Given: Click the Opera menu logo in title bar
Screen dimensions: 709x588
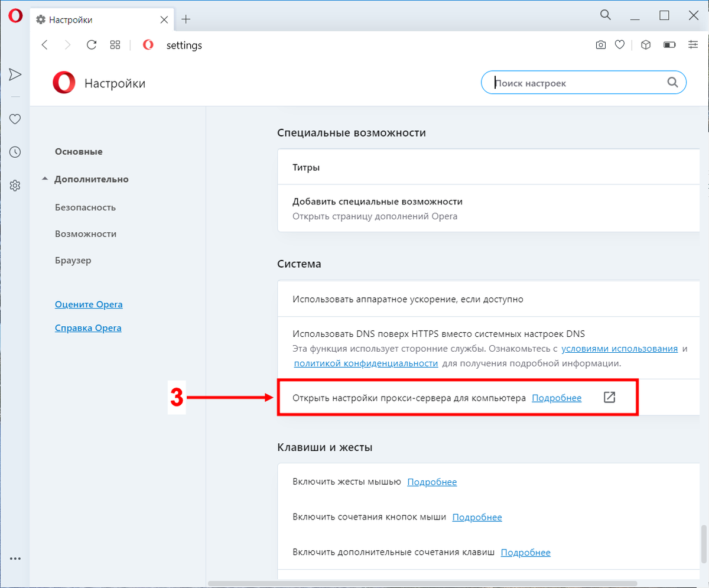Looking at the screenshot, I should (x=15, y=16).
